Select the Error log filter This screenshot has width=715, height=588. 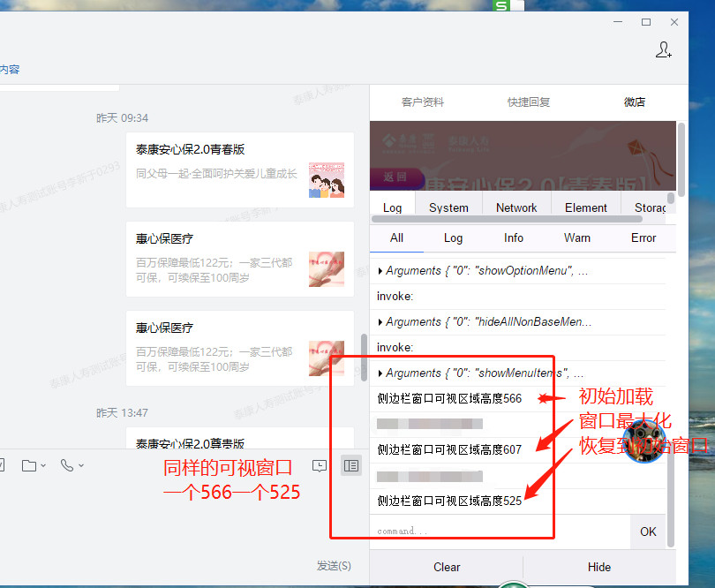coord(643,238)
